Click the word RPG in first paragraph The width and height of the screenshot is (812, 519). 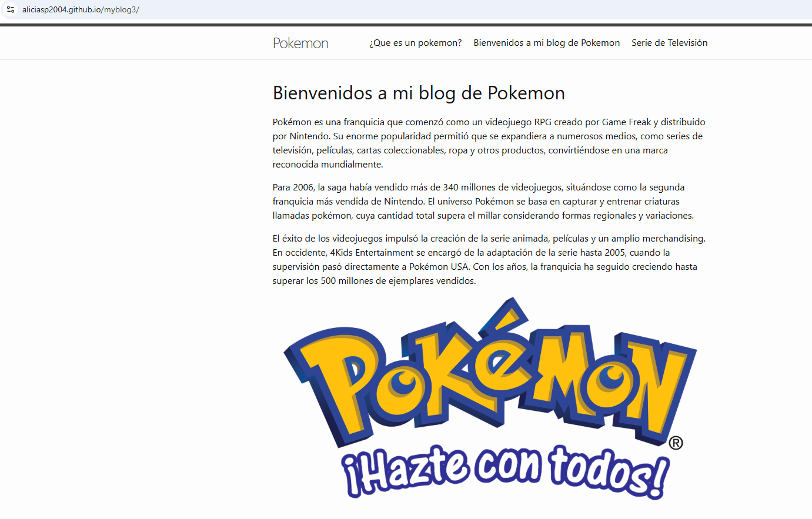(x=543, y=122)
